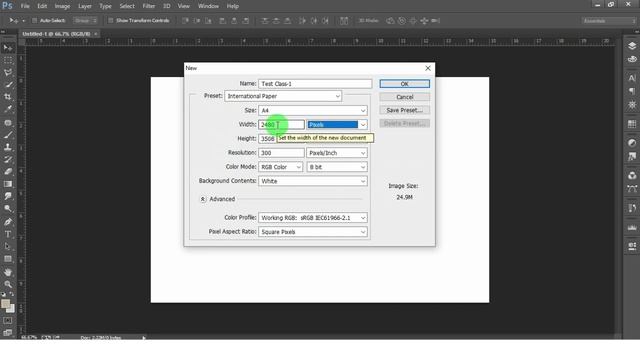This screenshot has height=360, width=640.
Task: Select the Eyedropper tool
Action: (x=8, y=109)
